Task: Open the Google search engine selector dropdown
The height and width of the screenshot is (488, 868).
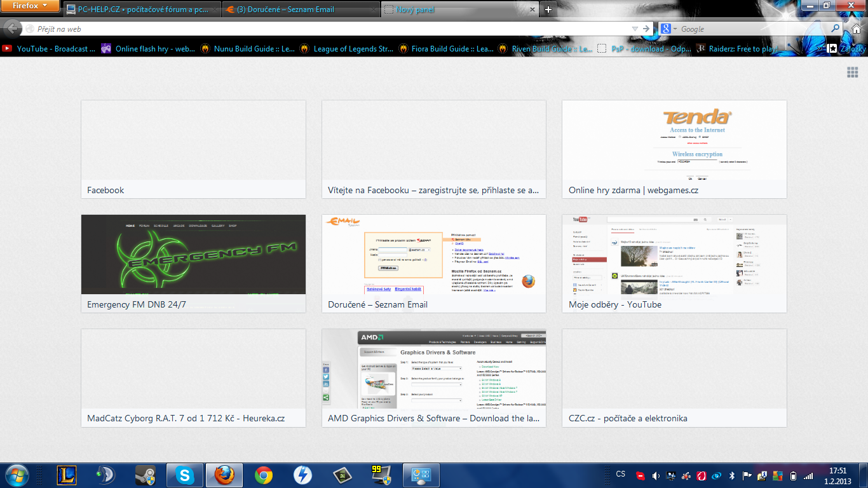Action: pos(668,29)
